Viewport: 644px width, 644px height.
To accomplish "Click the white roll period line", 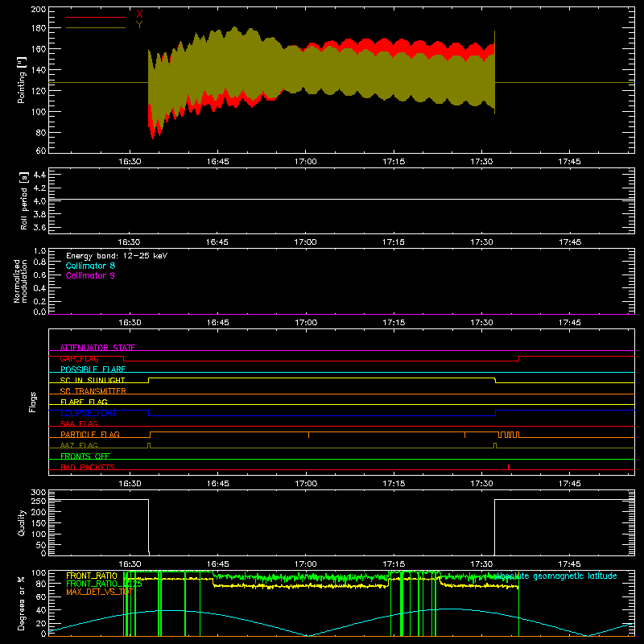I will [341, 199].
